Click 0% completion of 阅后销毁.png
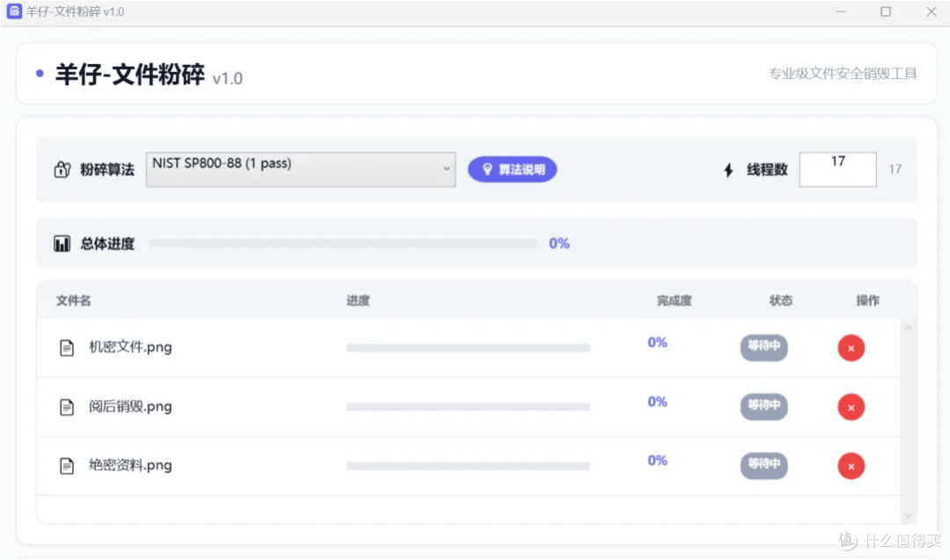 tap(657, 402)
